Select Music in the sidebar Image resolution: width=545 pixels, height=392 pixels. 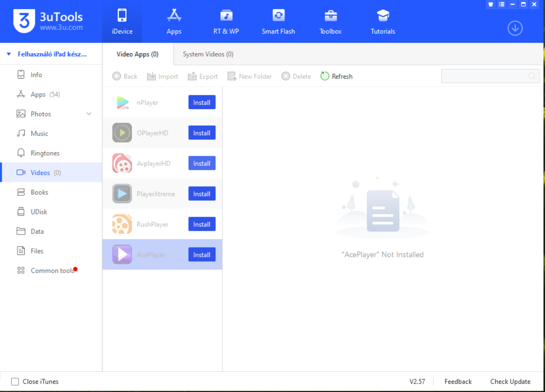pyautogui.click(x=51, y=134)
